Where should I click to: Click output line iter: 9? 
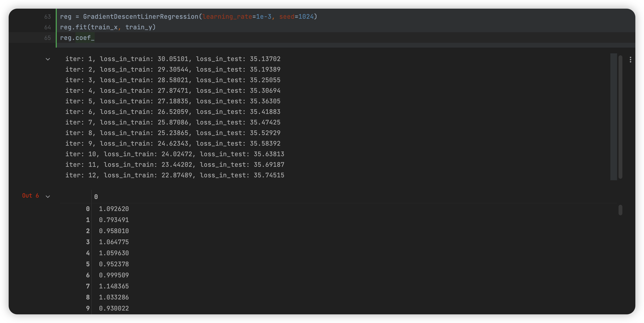[173, 143]
